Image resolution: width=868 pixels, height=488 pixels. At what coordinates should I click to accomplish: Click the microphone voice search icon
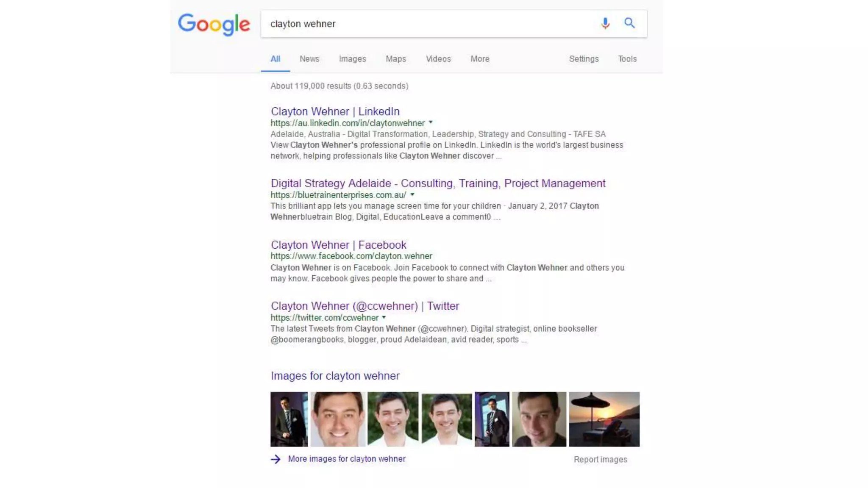tap(605, 23)
